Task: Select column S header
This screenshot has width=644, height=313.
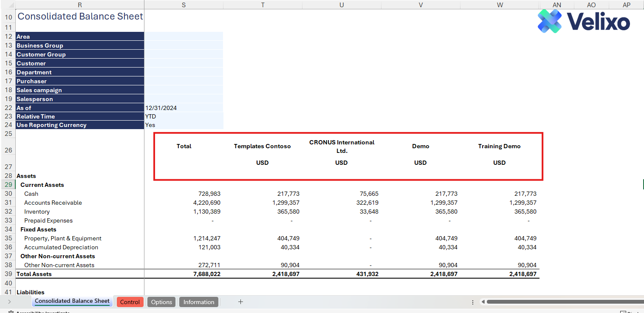Action: (x=184, y=5)
